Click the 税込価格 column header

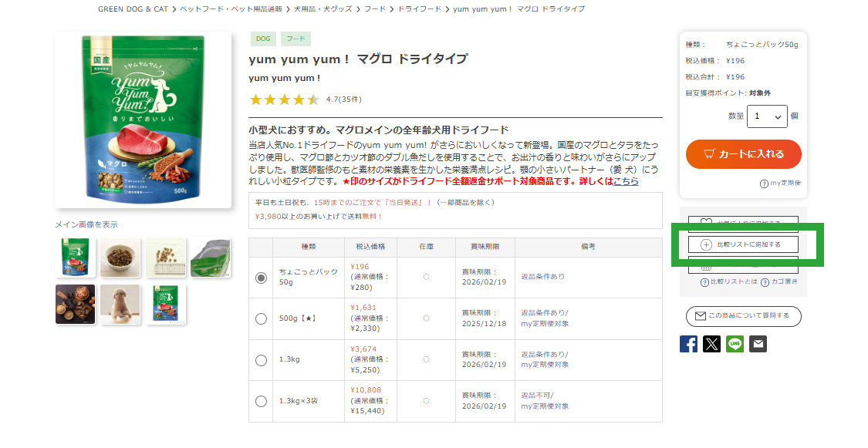point(370,247)
